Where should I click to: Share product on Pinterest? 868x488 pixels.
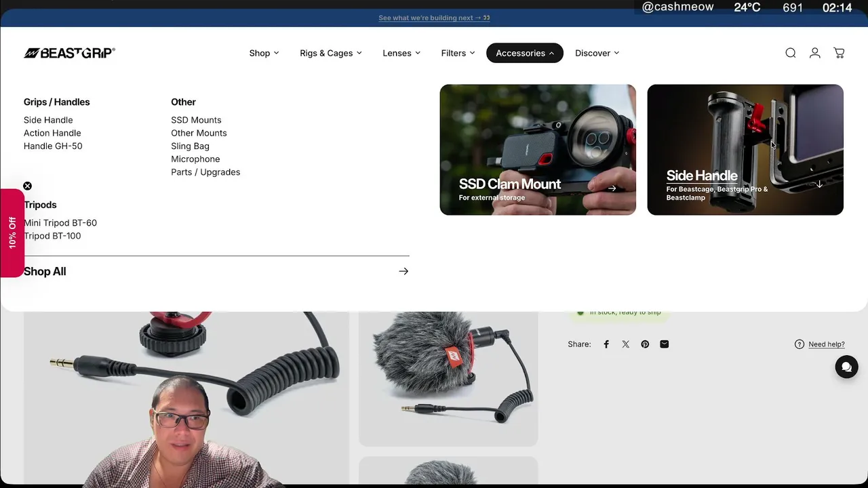click(645, 344)
